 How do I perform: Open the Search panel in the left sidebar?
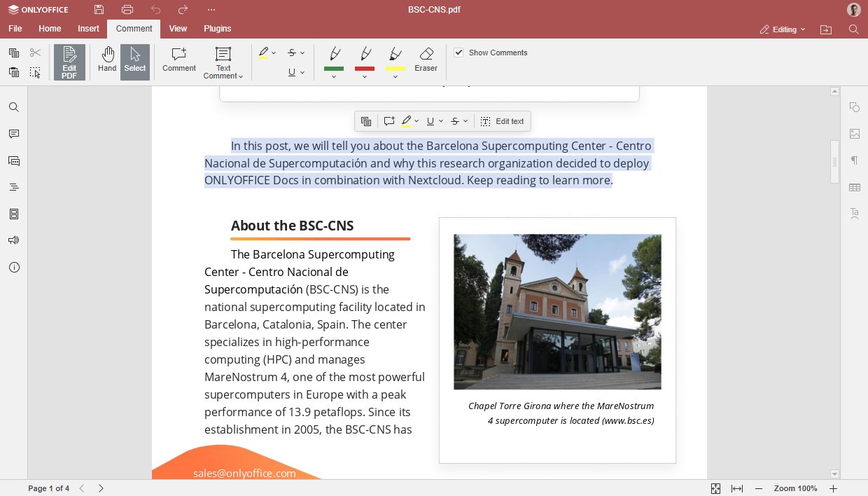[14, 107]
